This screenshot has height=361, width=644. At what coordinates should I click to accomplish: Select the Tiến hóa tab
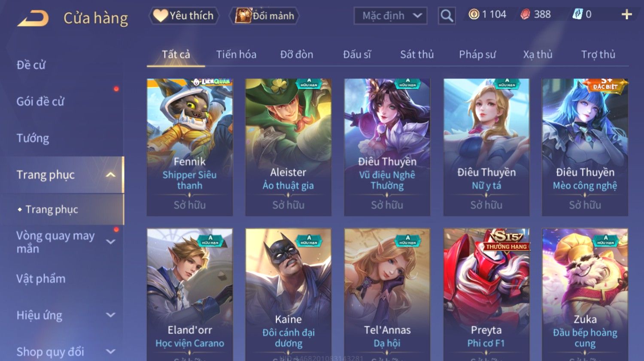coord(236,55)
